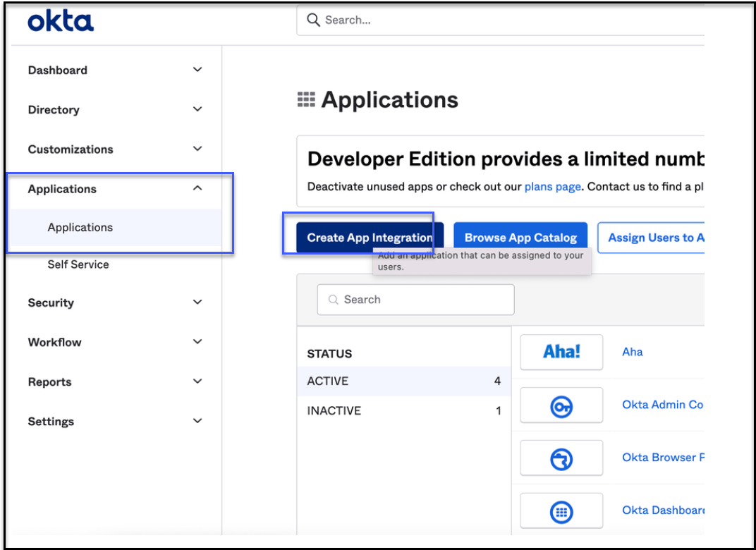Expand the Security menu chevron
Viewport: 756px width, 550px height.
(x=197, y=302)
